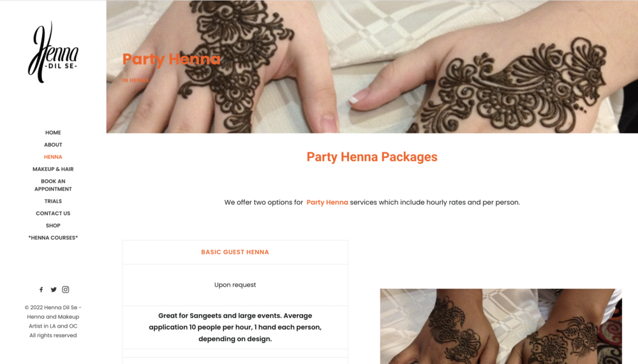This screenshot has height=364, width=638.
Task: Go to the Contact Us page
Action: (x=53, y=214)
